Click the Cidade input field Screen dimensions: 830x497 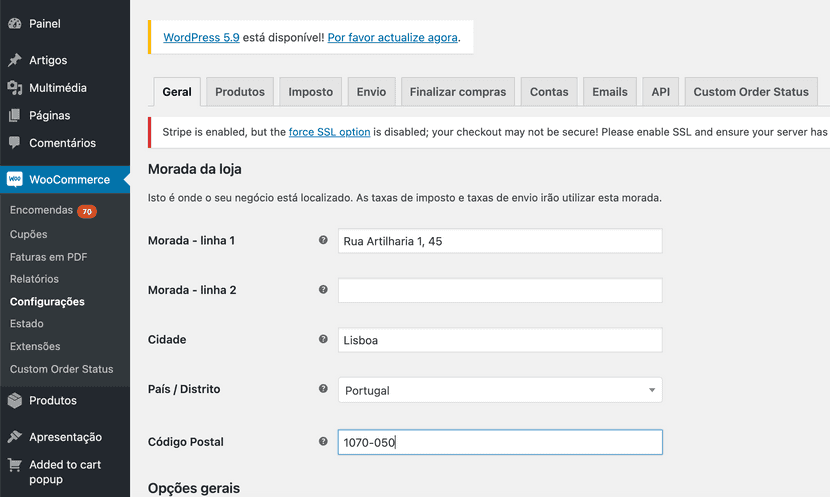point(500,340)
